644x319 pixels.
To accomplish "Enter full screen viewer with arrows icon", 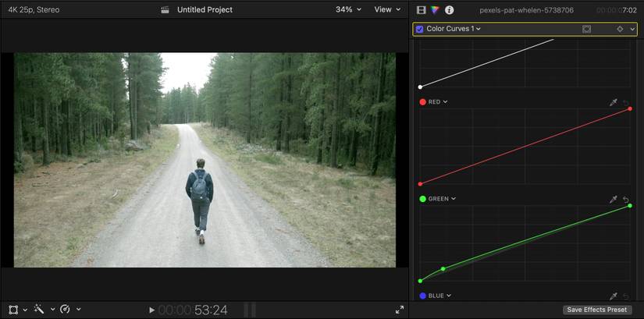I will 399,310.
